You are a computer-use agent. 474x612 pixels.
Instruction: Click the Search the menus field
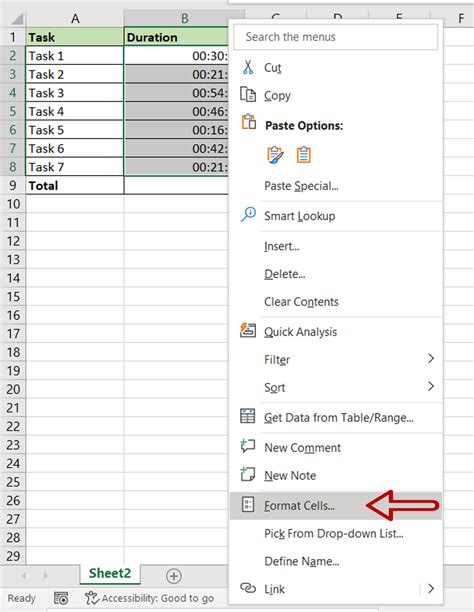pyautogui.click(x=335, y=37)
